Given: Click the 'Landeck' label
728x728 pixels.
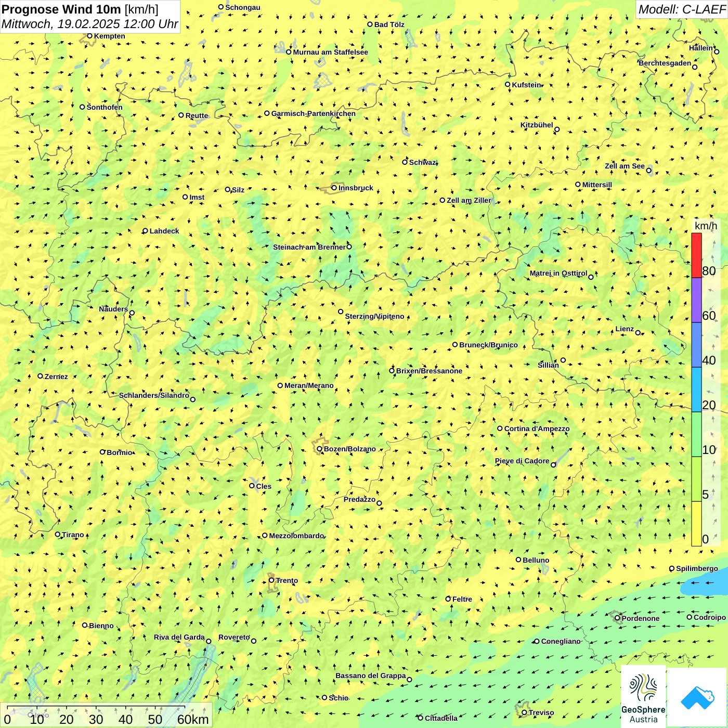Looking at the screenshot, I should (x=164, y=231).
